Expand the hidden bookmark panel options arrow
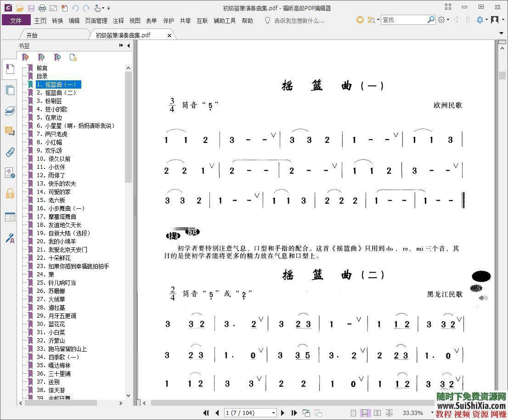The width and height of the screenshot is (508, 420). [x=120, y=45]
